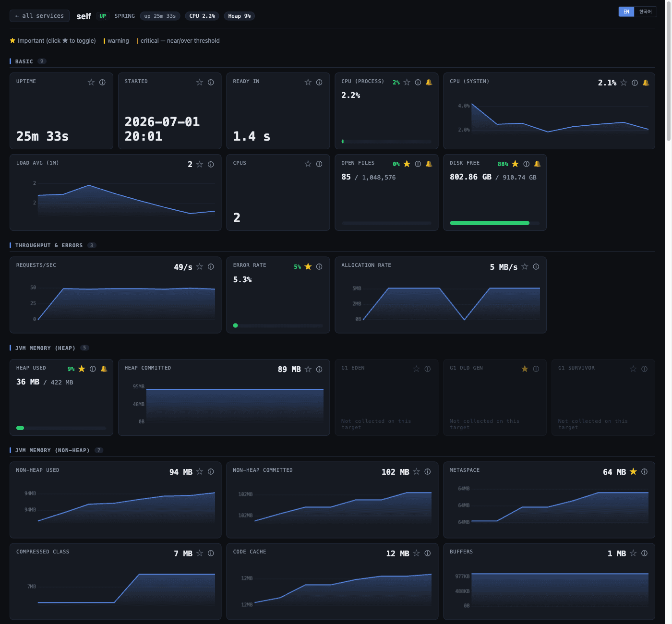Star the CPU (Process) metric

407,82
